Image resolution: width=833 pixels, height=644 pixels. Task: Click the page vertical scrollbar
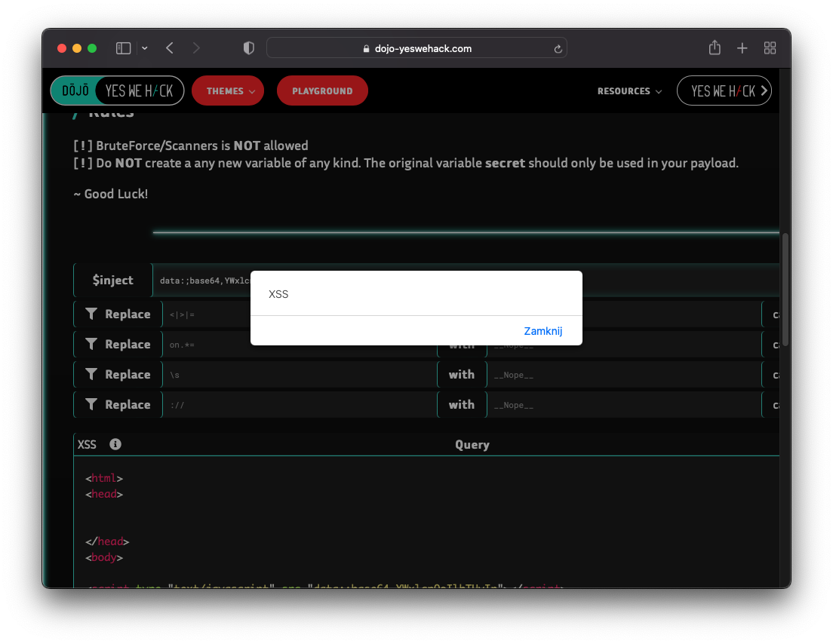point(785,290)
